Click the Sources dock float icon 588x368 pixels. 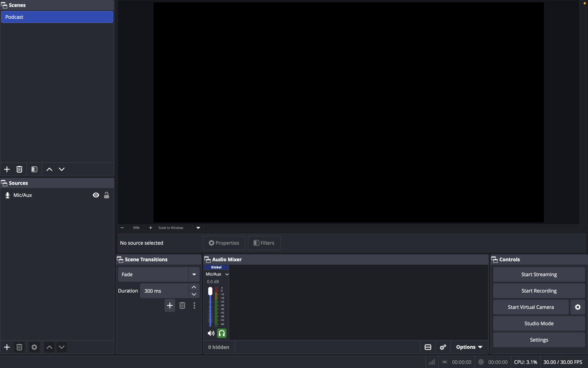click(x=4, y=183)
